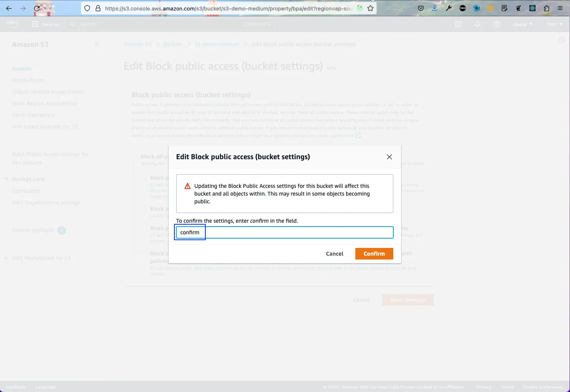This screenshot has height=392, width=570.
Task: Click s3-demo-medium breadcrumb
Action: tap(217, 44)
